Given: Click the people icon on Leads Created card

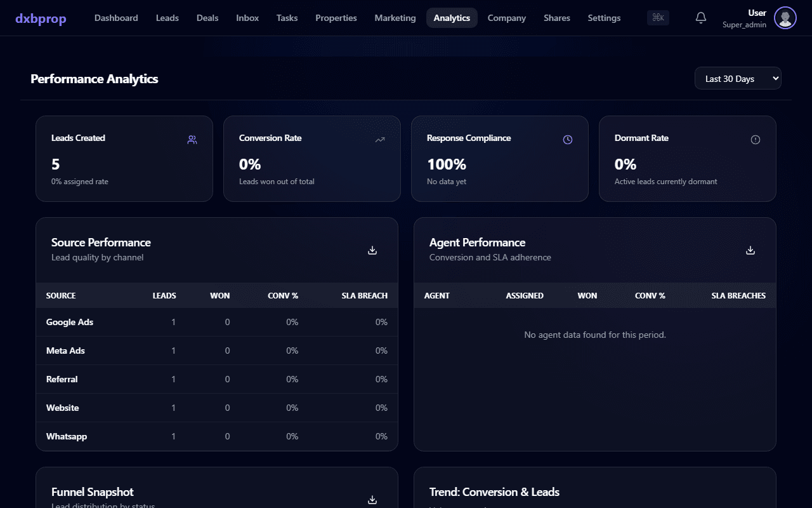Looking at the screenshot, I should (x=192, y=140).
